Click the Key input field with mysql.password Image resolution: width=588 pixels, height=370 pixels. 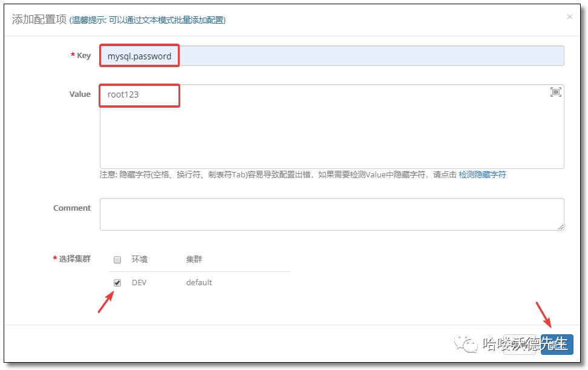click(x=332, y=56)
